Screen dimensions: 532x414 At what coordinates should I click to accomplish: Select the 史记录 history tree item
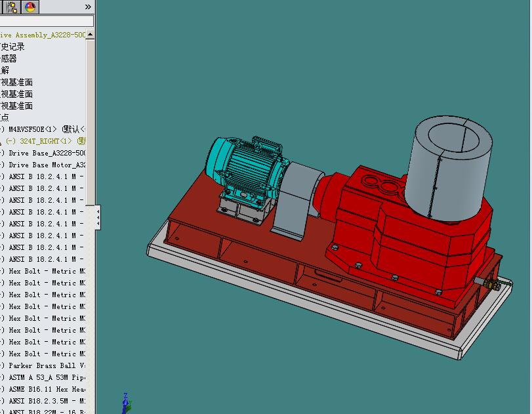tap(12, 47)
